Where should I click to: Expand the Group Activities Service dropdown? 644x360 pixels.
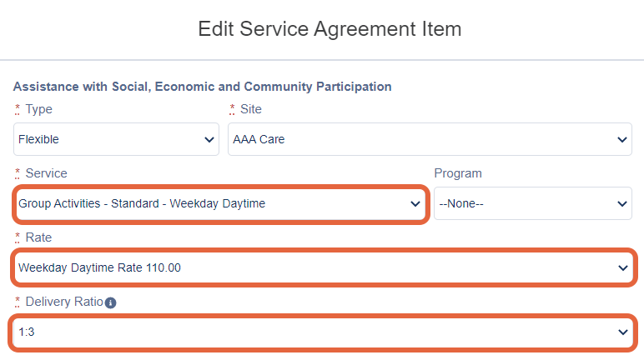(221, 203)
